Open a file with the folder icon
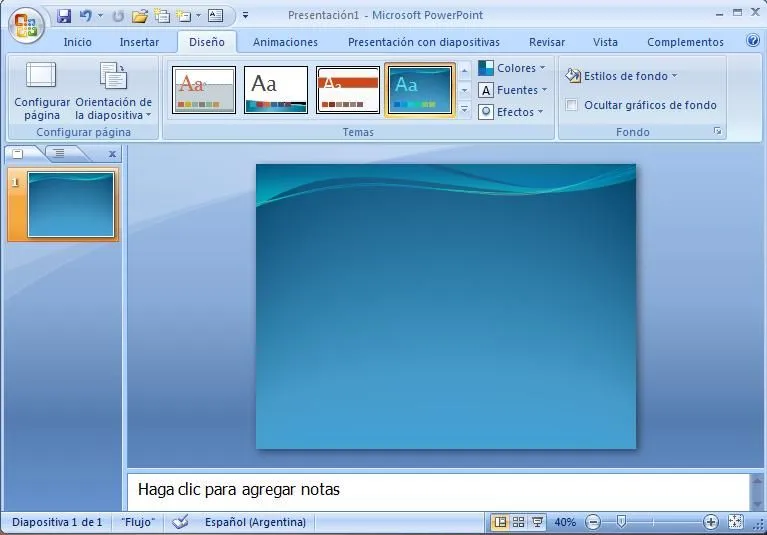 tap(140, 16)
